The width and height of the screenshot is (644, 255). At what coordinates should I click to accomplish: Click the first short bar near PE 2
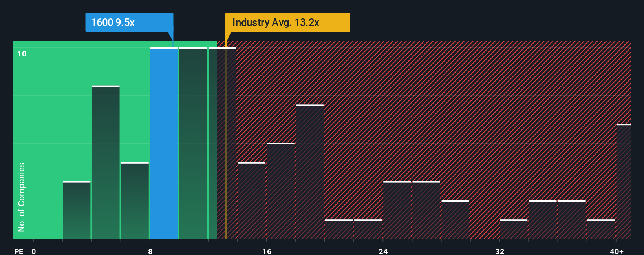[77, 210]
